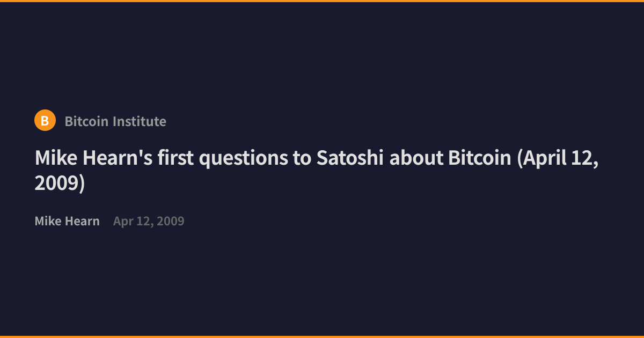
Task: Click the orange accent bar at top
Action: (322, 1)
